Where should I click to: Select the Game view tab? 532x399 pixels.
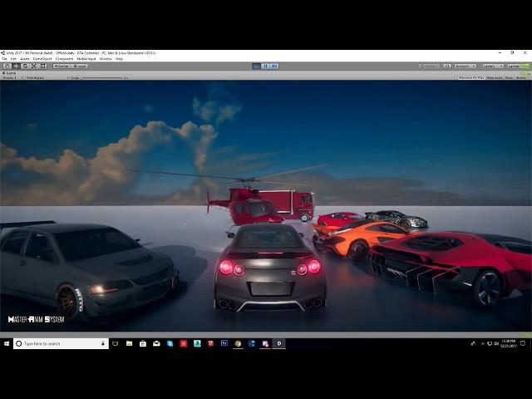click(9, 73)
